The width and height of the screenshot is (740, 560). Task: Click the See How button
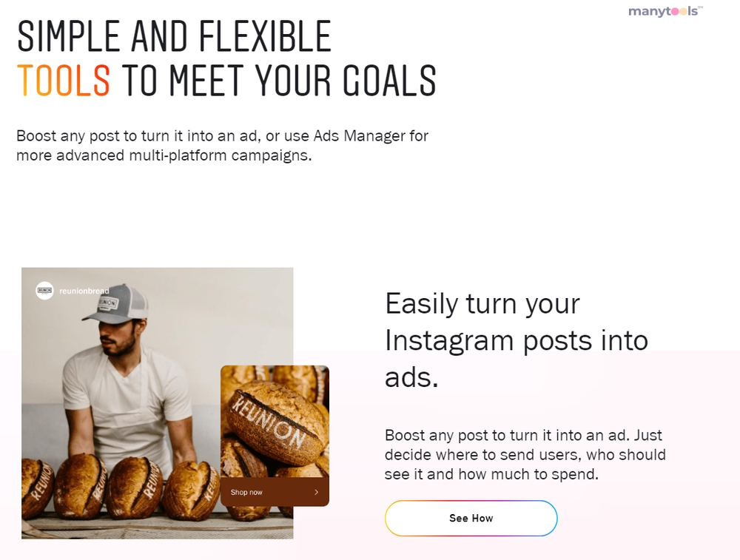(x=471, y=518)
